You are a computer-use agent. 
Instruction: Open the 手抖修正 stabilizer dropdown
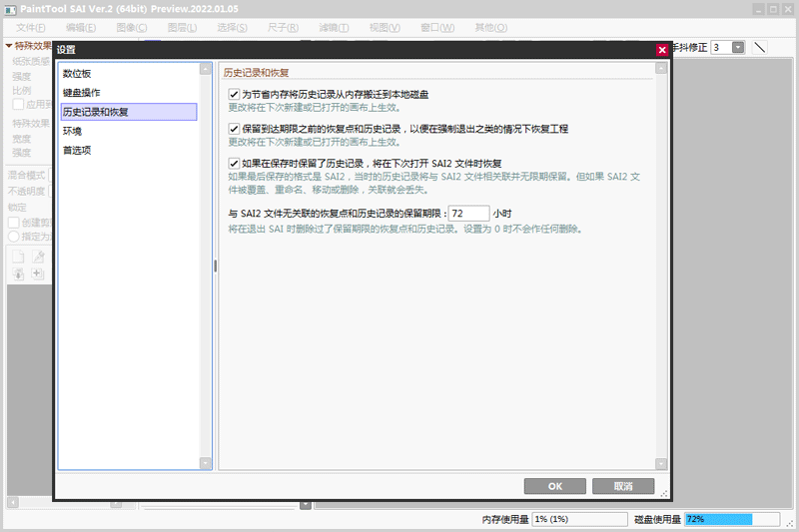(738, 47)
